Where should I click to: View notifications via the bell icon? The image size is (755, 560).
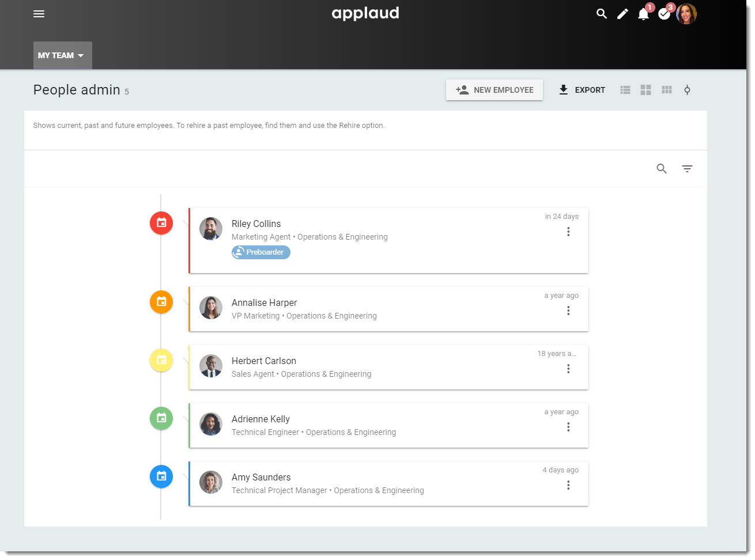coord(643,13)
